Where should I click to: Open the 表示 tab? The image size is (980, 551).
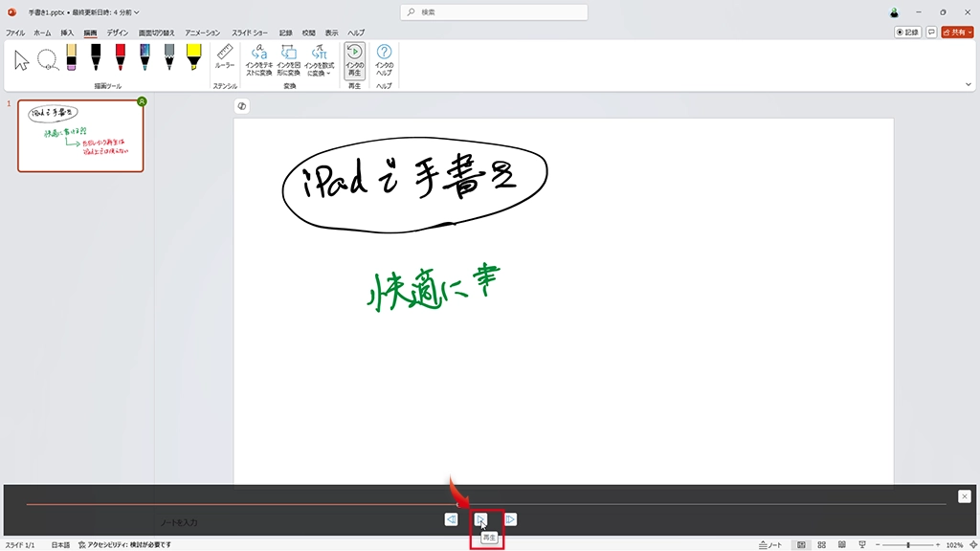point(332,33)
